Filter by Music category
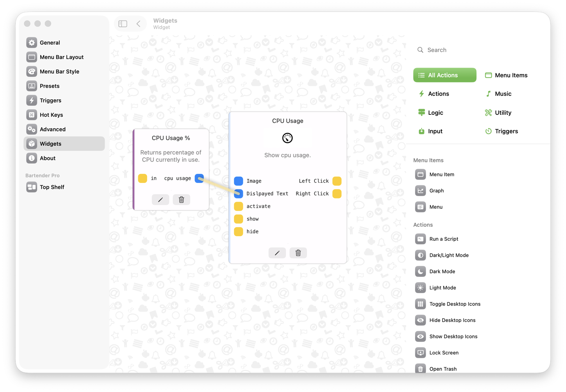Screen dimensions: 566x392 [498, 94]
